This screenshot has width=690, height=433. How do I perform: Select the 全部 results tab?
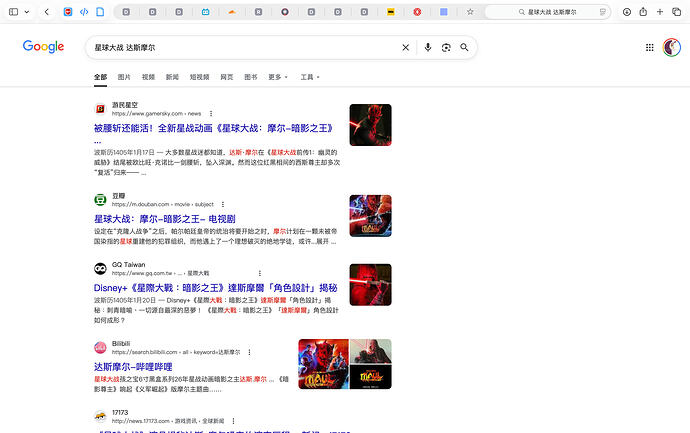coord(100,77)
